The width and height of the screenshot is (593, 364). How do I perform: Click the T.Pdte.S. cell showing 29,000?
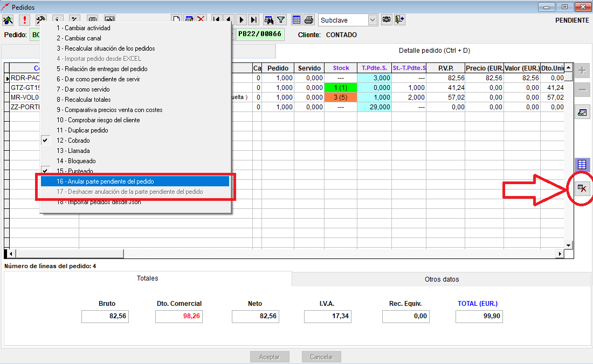(375, 107)
